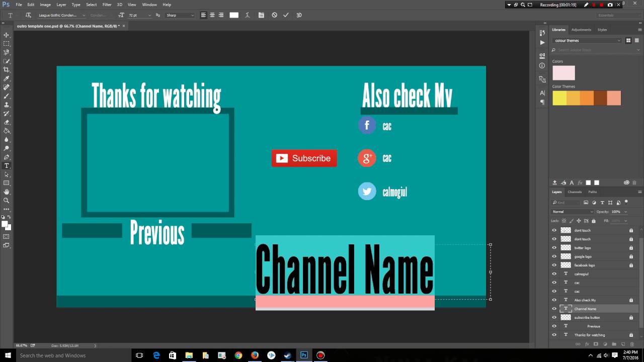
Task: Select the Rectangular Marquee tool
Action: coord(7,44)
